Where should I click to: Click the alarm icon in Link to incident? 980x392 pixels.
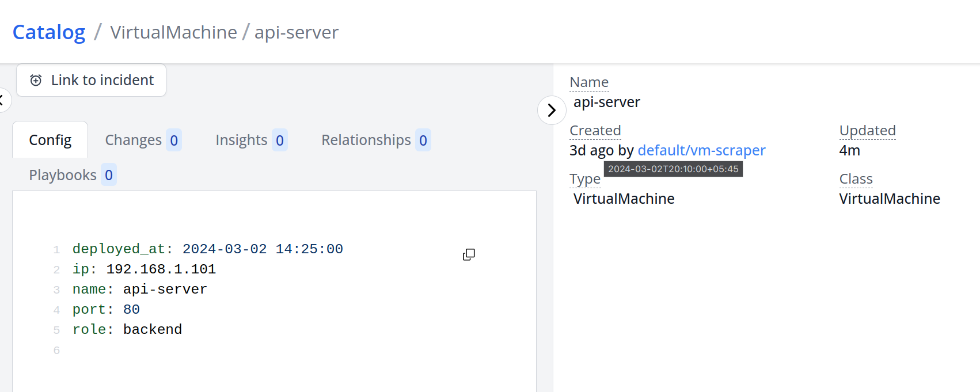(36, 81)
